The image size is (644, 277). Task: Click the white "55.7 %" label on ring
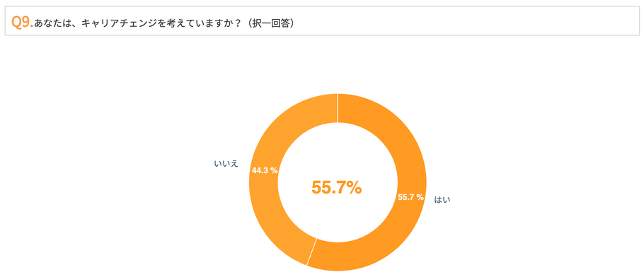[x=410, y=197]
